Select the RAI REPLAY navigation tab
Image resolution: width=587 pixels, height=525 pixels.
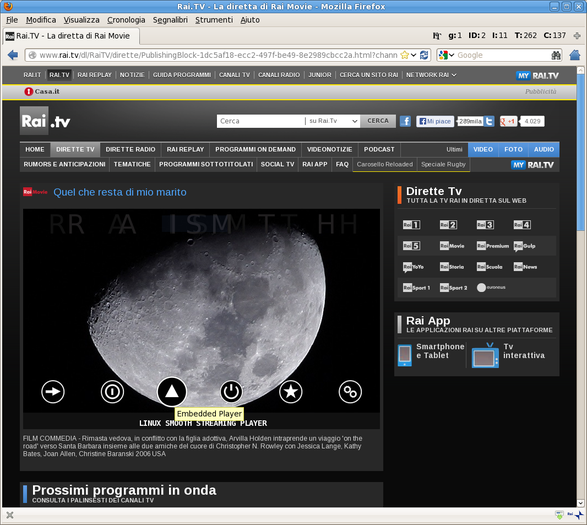[185, 149]
